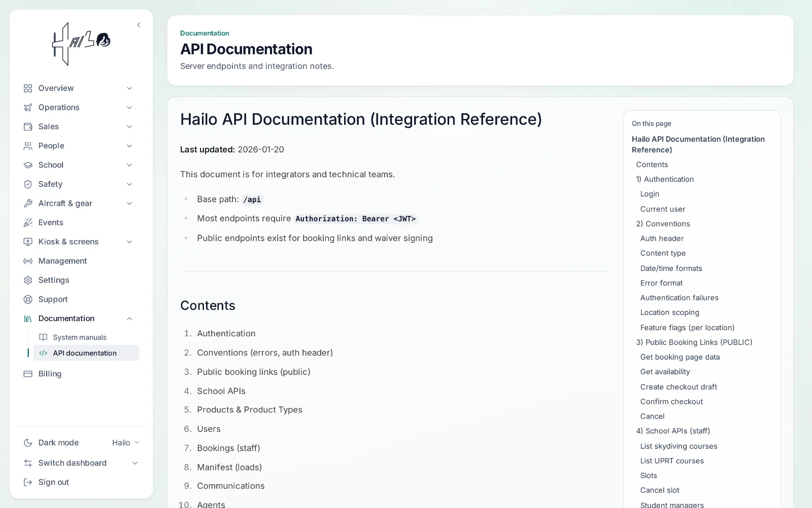Click the "Last updated:" date 2026-01-20
The width and height of the screenshot is (812, 508).
(261, 149)
